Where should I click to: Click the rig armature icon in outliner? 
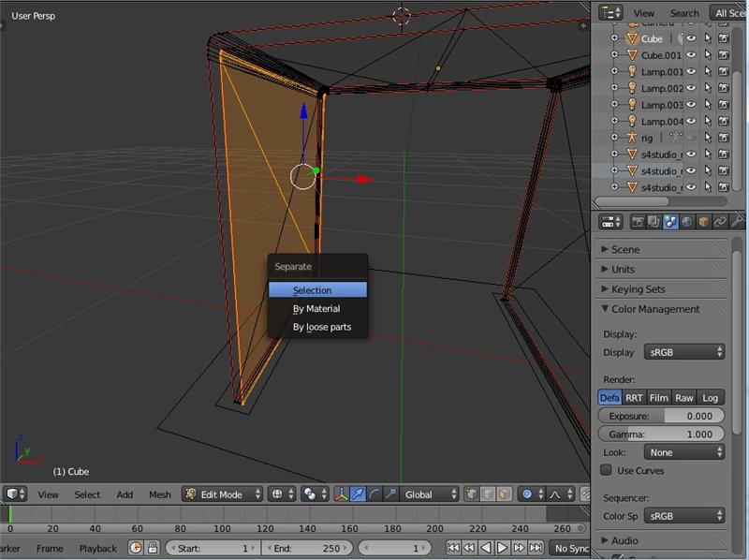tap(631, 138)
